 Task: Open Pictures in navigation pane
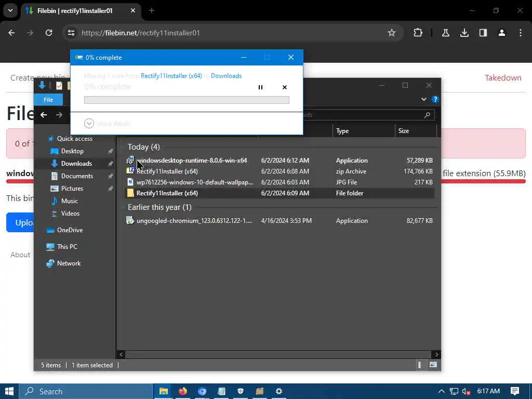pyautogui.click(x=72, y=189)
